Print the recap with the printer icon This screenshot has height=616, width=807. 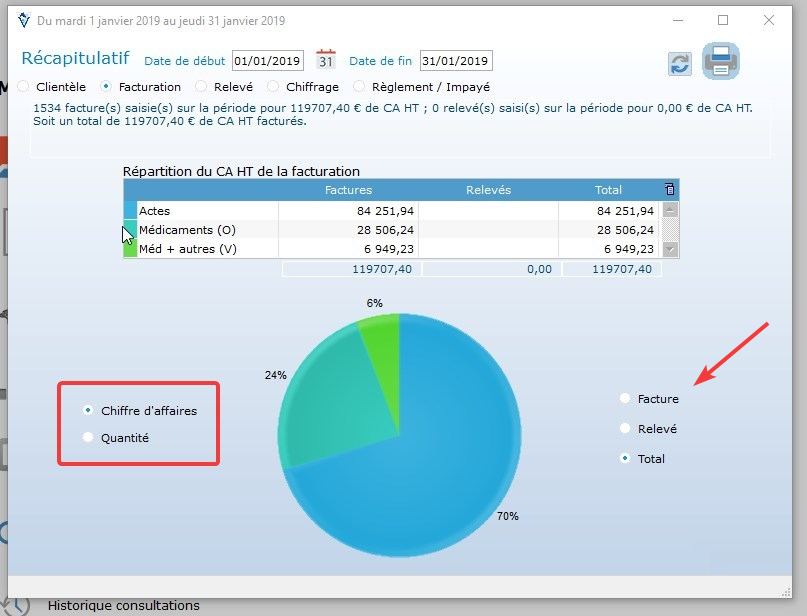point(721,61)
